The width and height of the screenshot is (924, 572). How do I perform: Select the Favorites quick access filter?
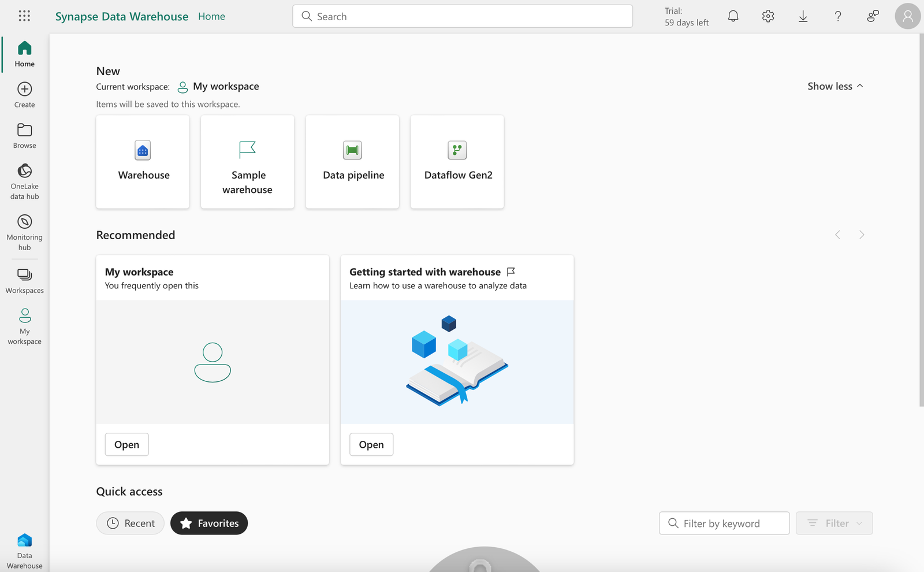tap(208, 523)
